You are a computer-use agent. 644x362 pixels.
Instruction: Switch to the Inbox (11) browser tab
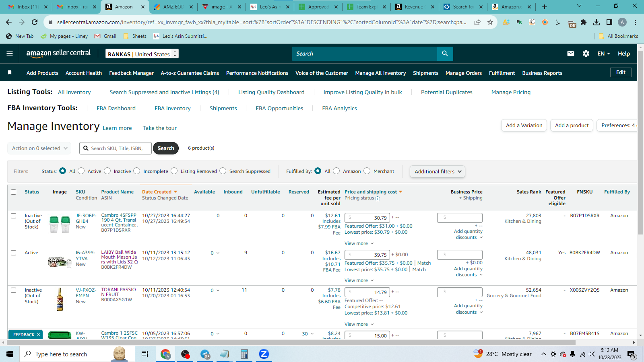[x=28, y=6]
